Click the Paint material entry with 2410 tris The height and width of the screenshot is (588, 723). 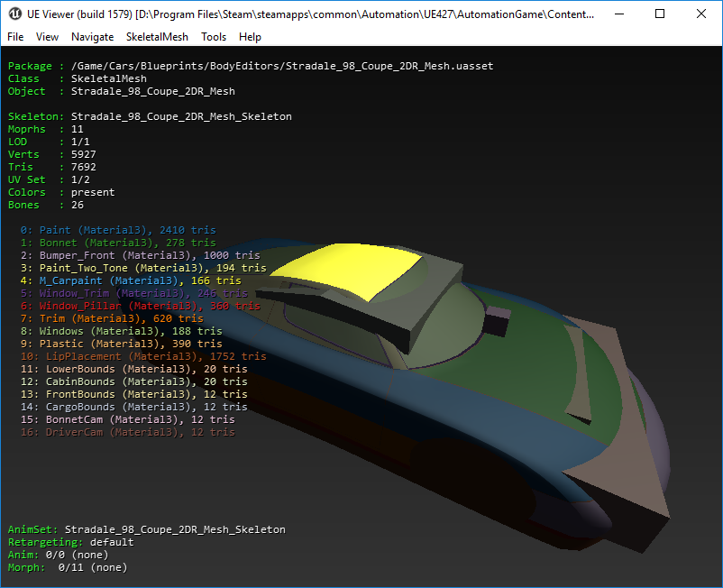point(117,230)
